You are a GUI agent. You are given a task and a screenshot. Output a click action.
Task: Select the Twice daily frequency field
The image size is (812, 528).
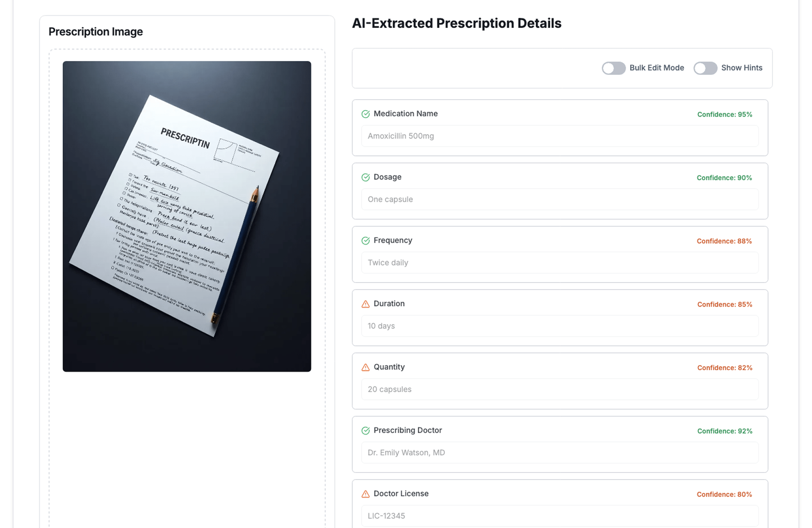point(560,263)
